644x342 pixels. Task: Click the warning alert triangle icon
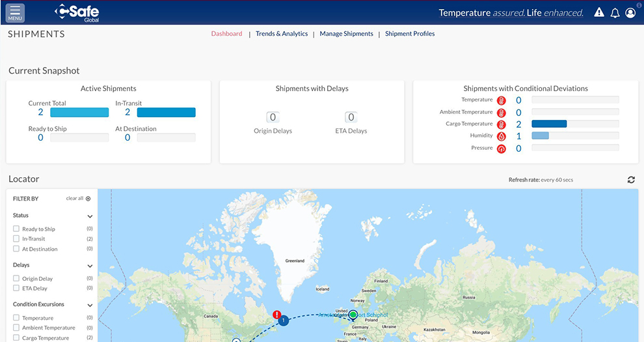tap(599, 13)
